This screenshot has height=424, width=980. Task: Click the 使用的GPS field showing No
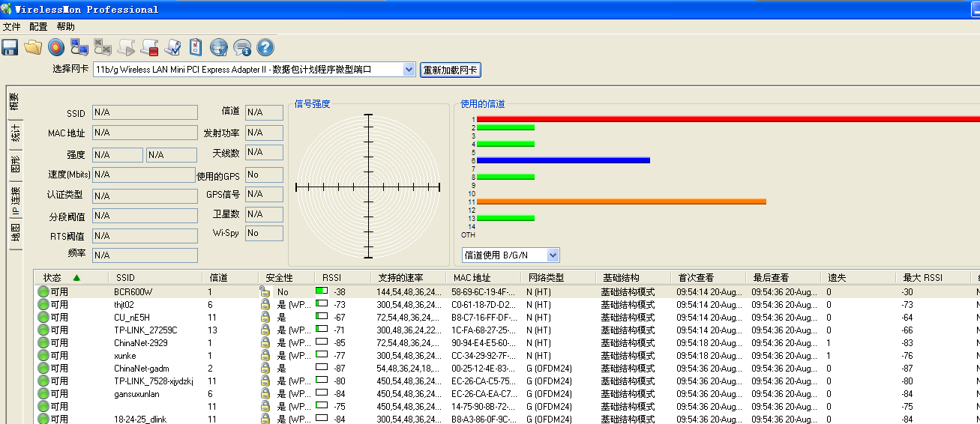[x=264, y=175]
